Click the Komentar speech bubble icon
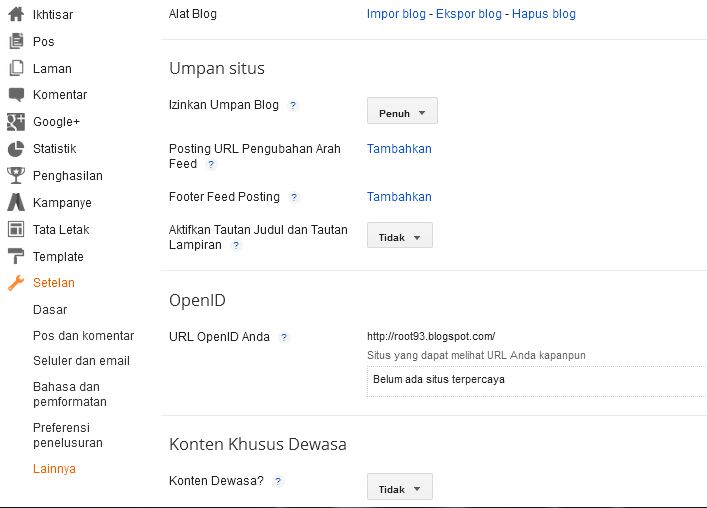Viewport: 707px width, 508px height. (x=15, y=95)
